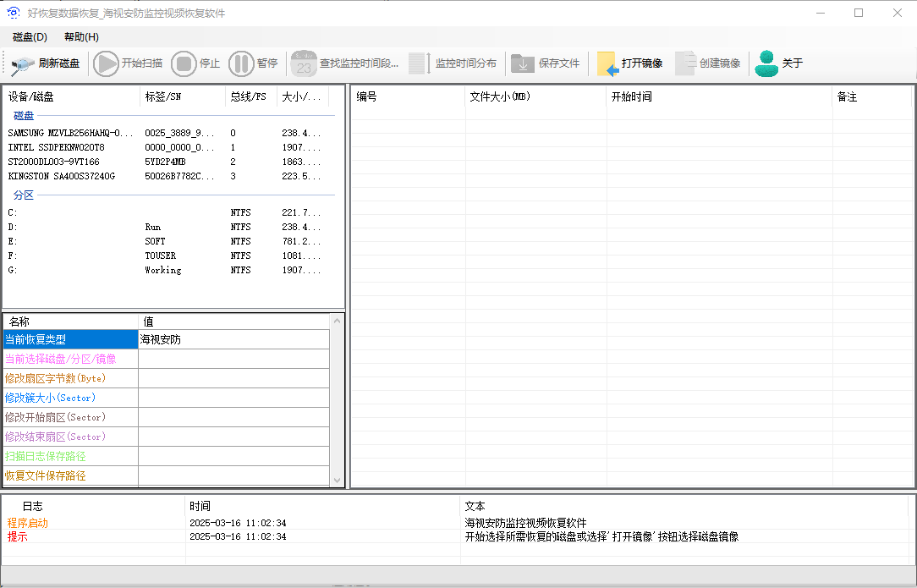Select the SAMSUNG MZVLB256HAHQ disk row
This screenshot has height=588, width=917.
[169, 133]
